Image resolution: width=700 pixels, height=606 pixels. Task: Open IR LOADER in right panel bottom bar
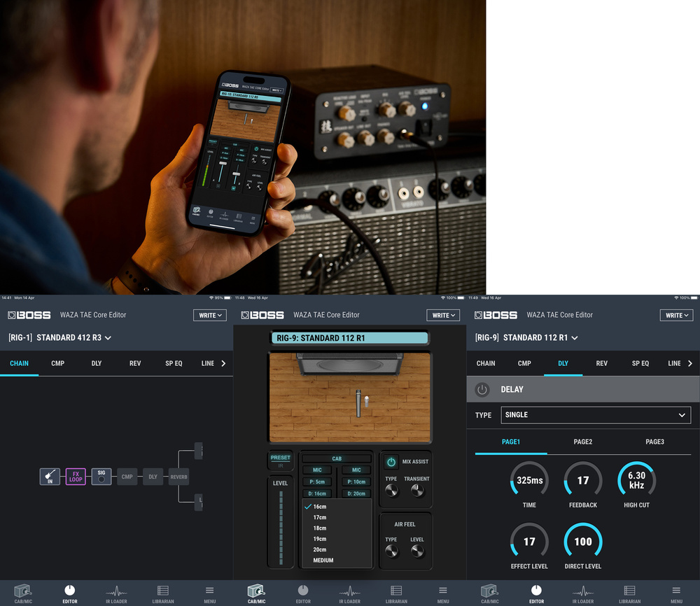tap(583, 594)
